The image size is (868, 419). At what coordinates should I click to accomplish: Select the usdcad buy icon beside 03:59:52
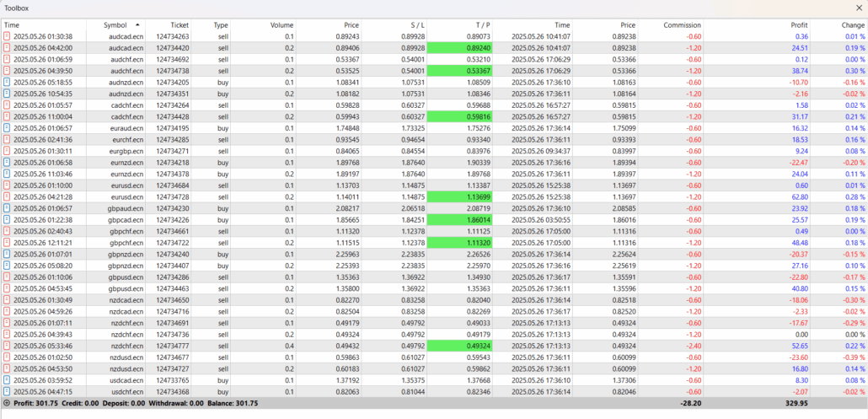pyautogui.click(x=7, y=380)
